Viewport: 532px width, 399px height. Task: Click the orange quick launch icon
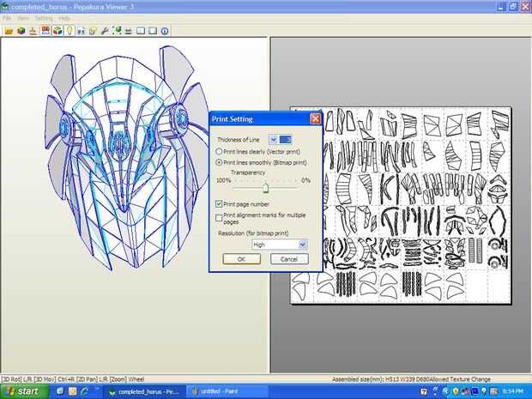click(72, 391)
